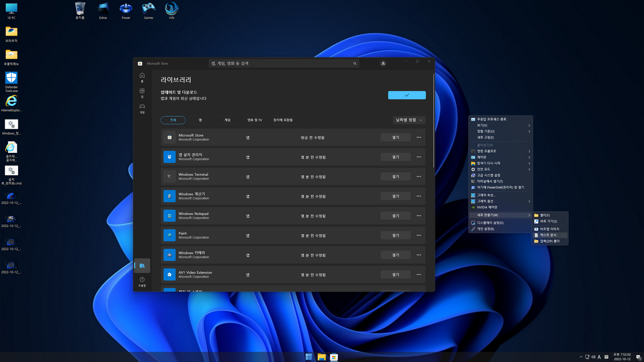The height and width of the screenshot is (362, 644).
Task: Click the AV1 Video Extension app icon
Action: 170,275
